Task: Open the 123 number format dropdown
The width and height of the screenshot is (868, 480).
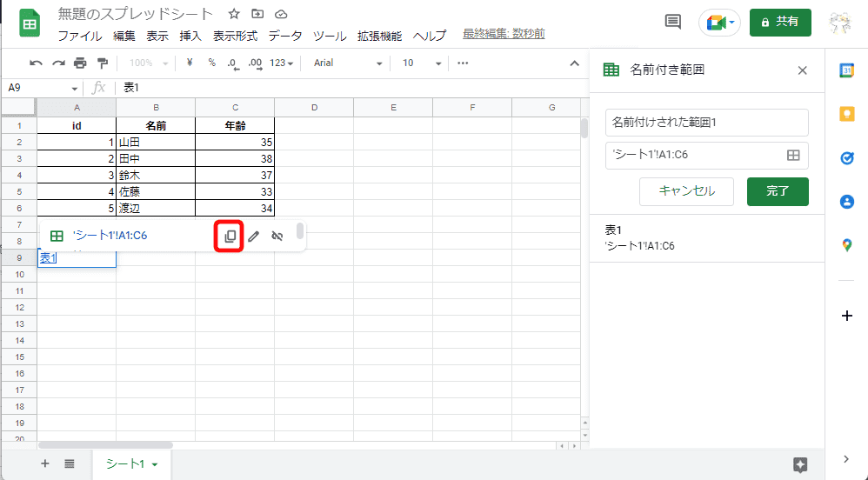Action: (281, 63)
